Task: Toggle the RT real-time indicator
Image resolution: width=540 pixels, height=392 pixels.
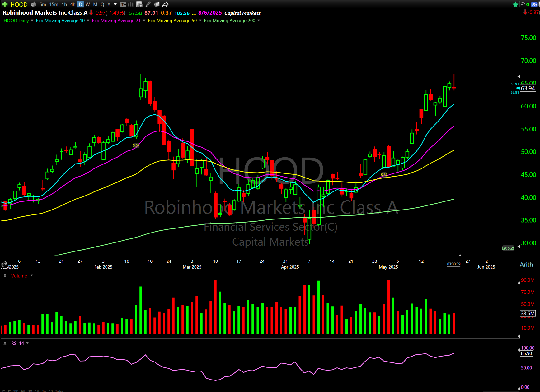Action: pos(528,4)
